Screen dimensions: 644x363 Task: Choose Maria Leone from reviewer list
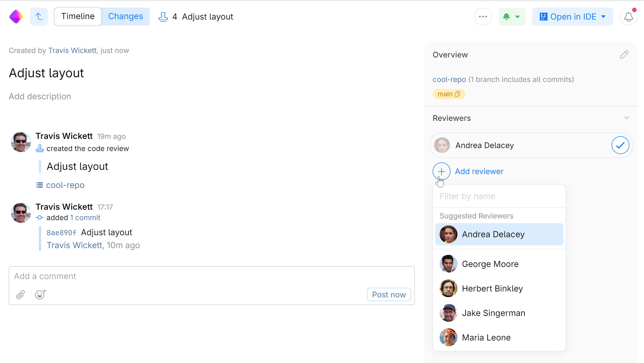tap(486, 337)
